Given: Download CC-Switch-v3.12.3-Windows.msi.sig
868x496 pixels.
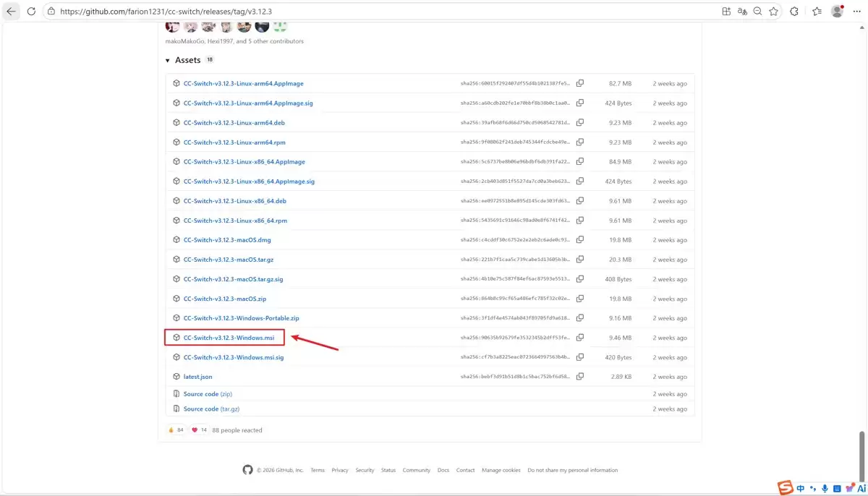Looking at the screenshot, I should (x=234, y=357).
